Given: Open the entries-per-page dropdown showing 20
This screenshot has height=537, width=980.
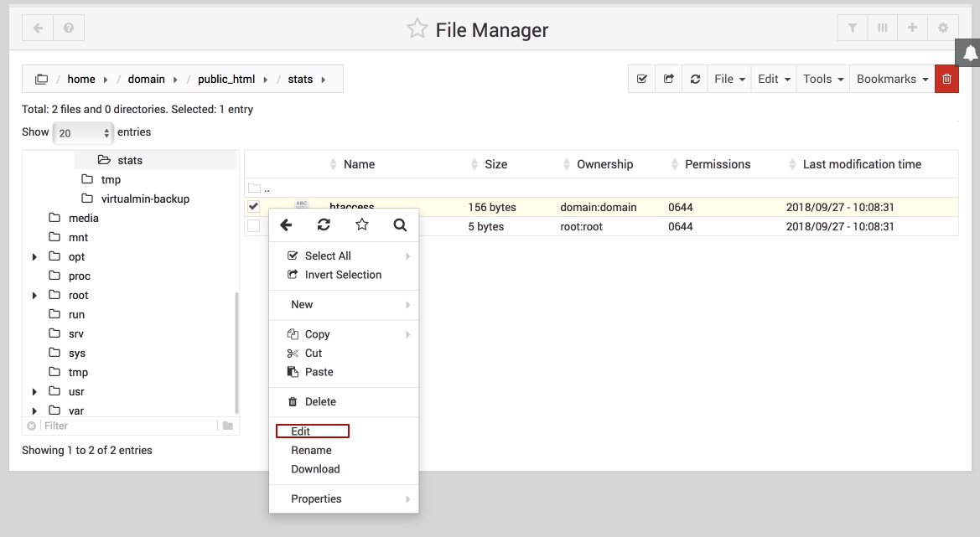Looking at the screenshot, I should click(x=83, y=132).
